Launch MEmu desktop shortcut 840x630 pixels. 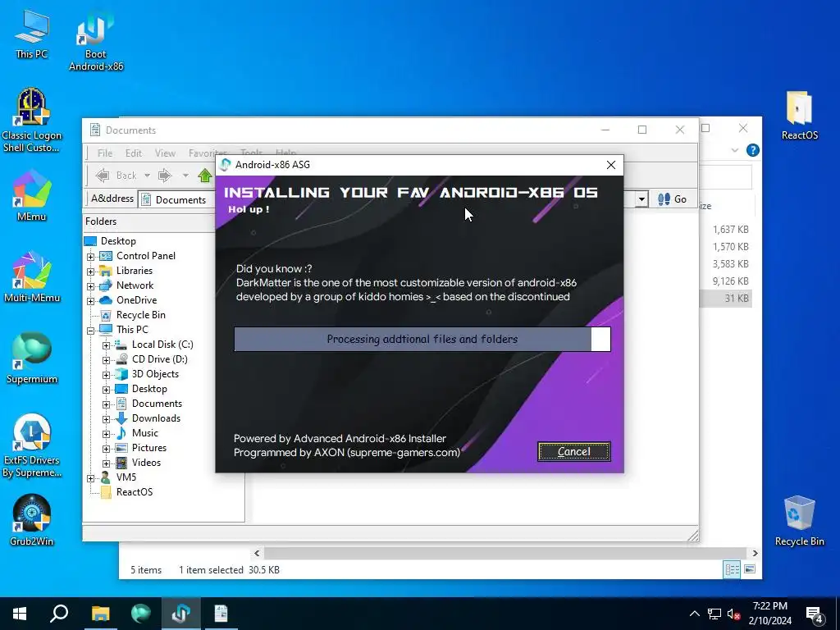tap(32, 195)
